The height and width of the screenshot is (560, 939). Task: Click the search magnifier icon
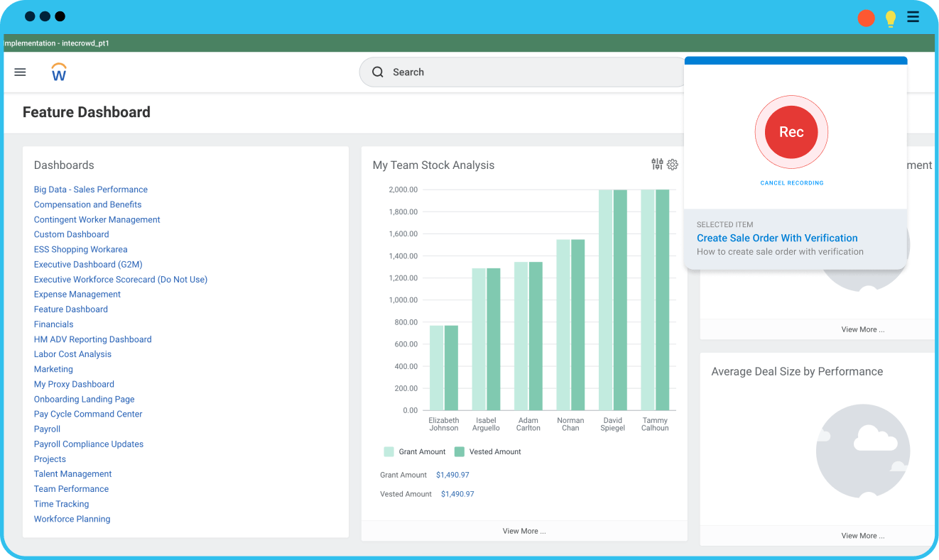[x=378, y=72]
